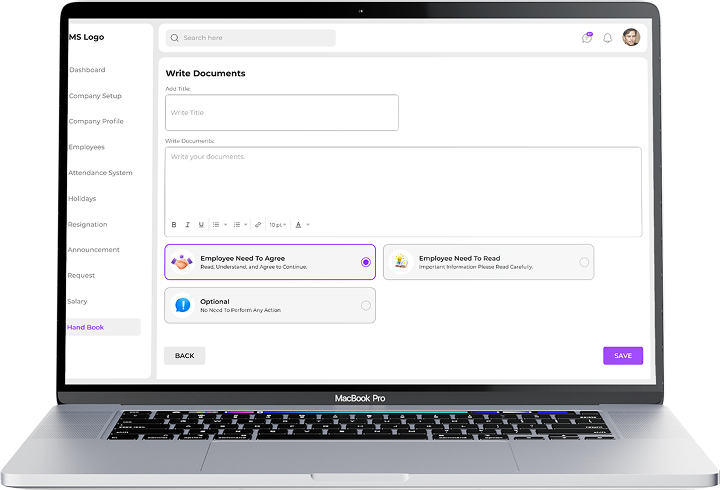
Task: Click the Bold formatting icon
Action: coord(174,225)
